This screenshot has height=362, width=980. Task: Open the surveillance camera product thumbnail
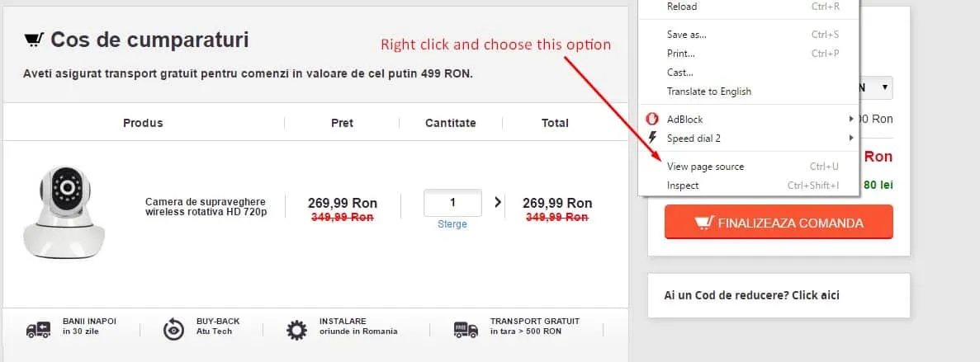coord(64,212)
